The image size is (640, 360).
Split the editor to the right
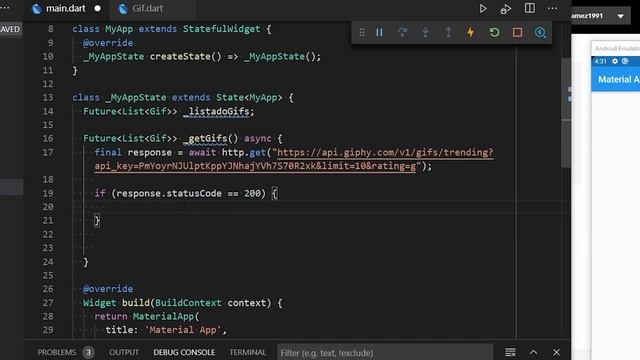(529, 8)
